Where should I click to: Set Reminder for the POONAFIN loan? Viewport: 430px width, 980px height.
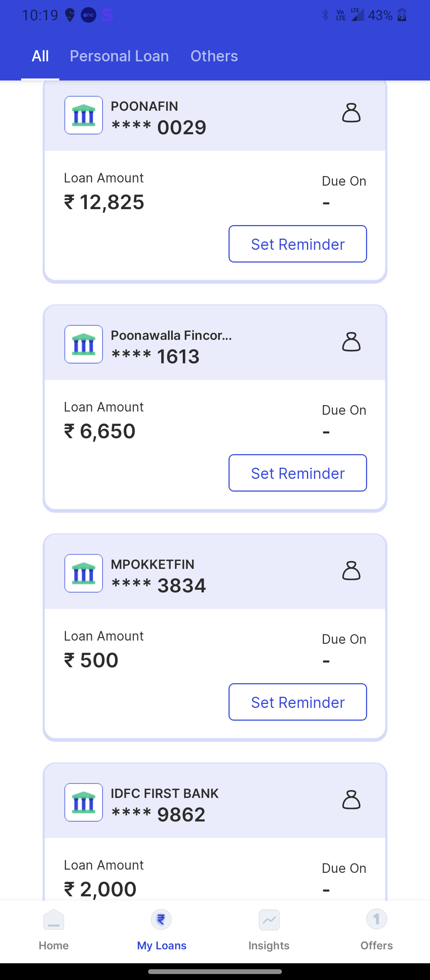point(298,244)
